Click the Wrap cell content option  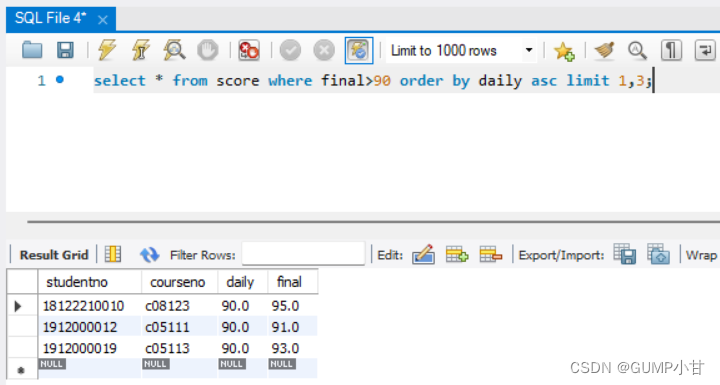point(701,255)
